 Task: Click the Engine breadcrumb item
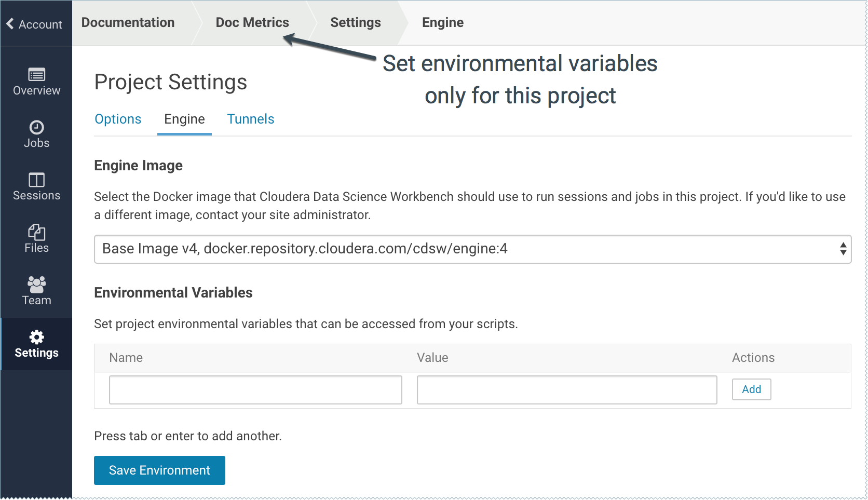443,22
